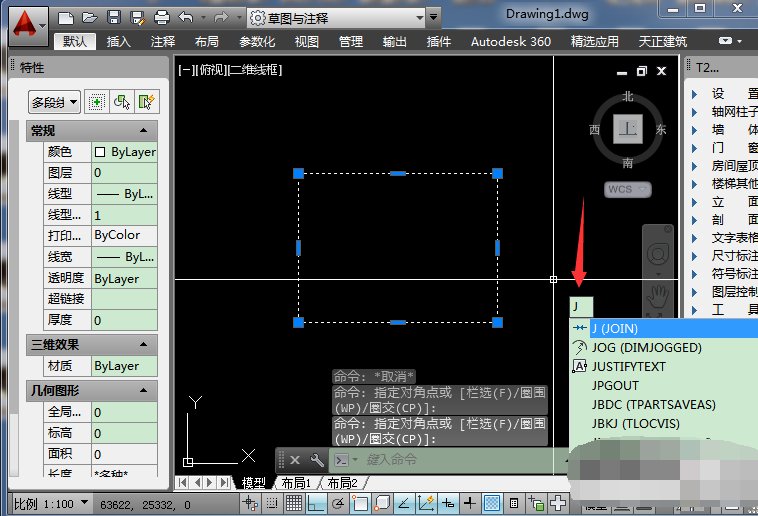Collapse the 常规 properties section

pos(142,131)
